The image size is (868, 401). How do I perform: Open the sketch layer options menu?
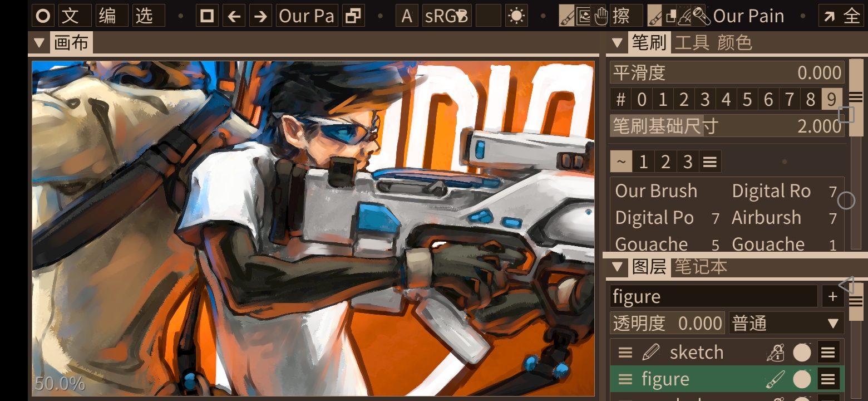[x=828, y=353]
